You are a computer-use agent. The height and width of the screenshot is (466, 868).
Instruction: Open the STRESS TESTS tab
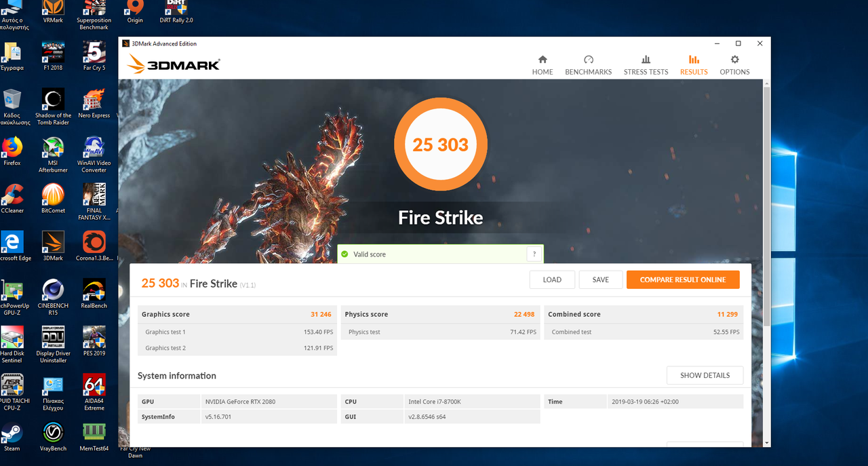[x=646, y=65]
